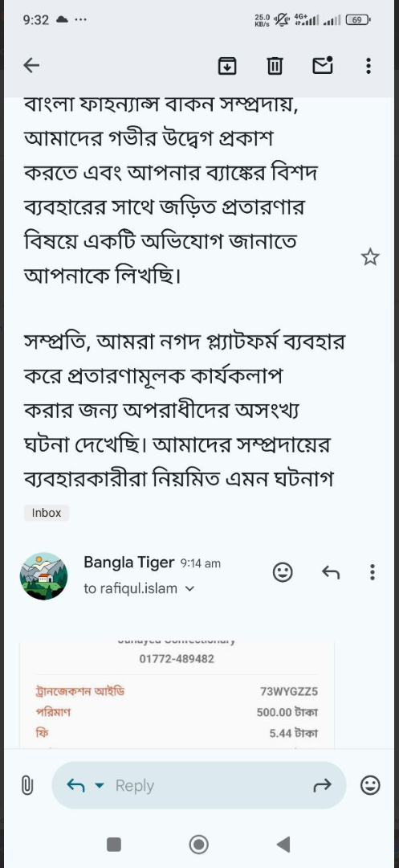Reply using arrow beside sender name
Viewport: 399px width, 868px height.
pyautogui.click(x=331, y=572)
